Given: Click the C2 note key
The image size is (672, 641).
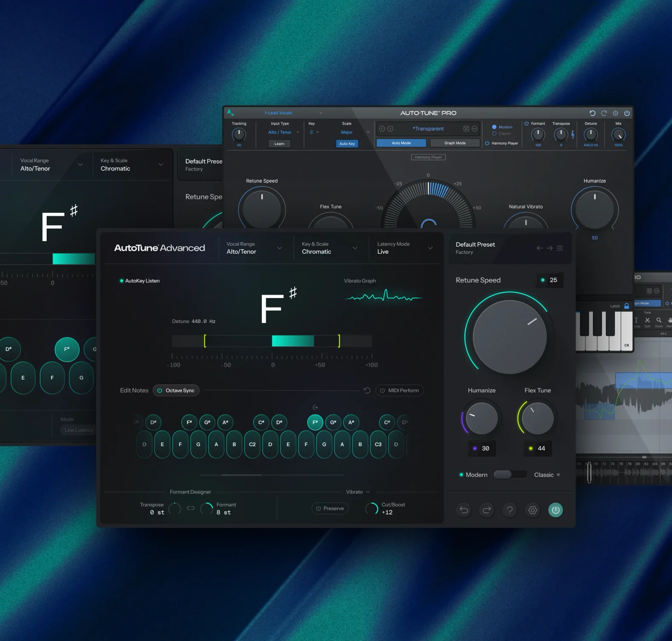Looking at the screenshot, I should (252, 444).
